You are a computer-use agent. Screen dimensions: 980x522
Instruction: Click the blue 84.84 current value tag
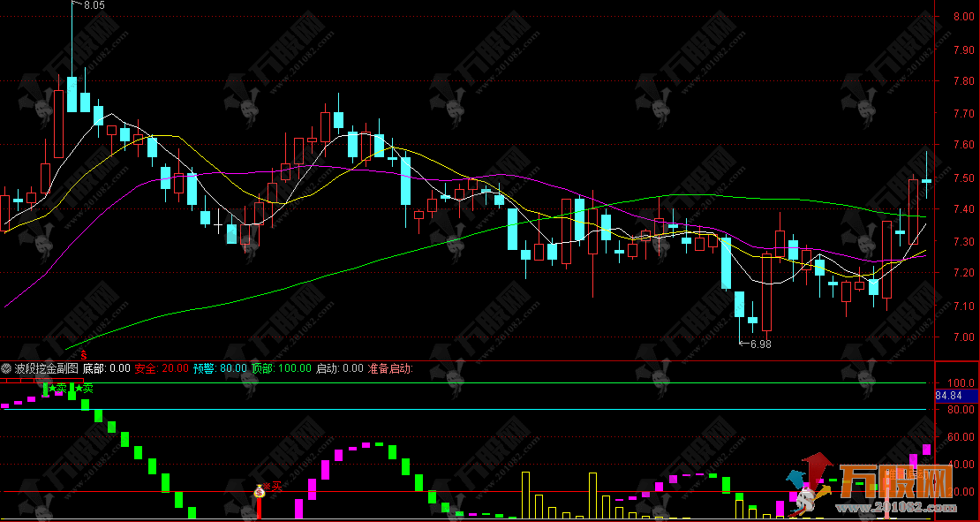tap(956, 396)
